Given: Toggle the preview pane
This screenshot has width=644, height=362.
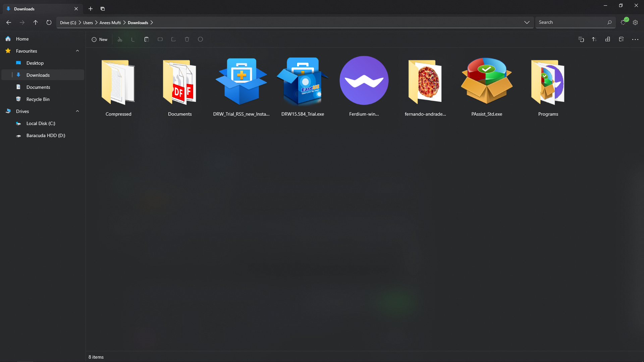Looking at the screenshot, I should (621, 39).
